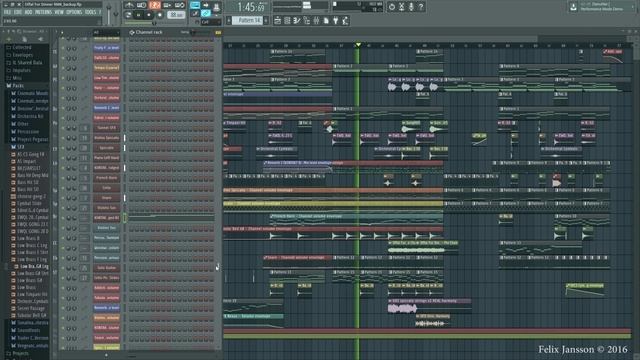Viewport: 640px width, 360px height.
Task: Mute the Cello channel via green LED
Action: pos(63,188)
